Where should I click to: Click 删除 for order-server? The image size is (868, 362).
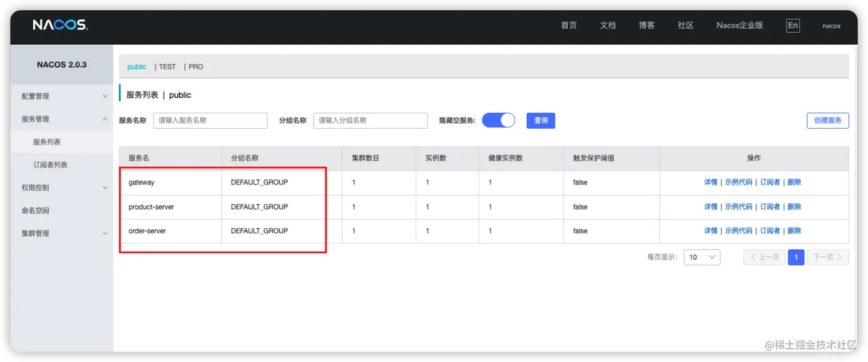[x=795, y=231]
